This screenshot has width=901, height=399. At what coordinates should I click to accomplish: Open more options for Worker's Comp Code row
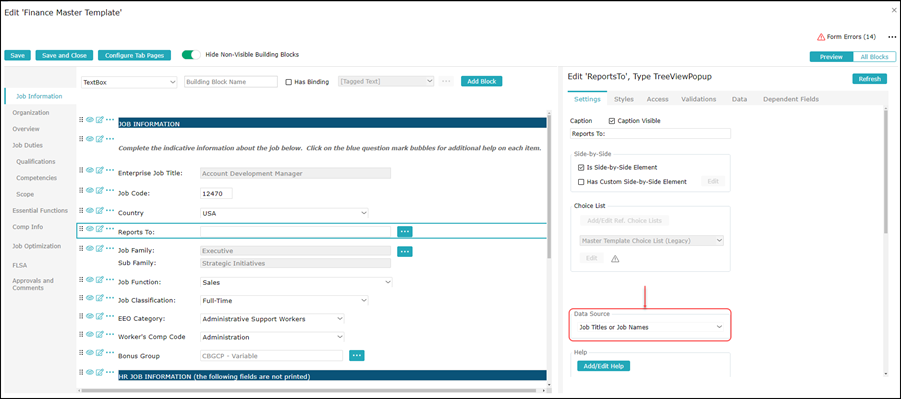(x=110, y=334)
